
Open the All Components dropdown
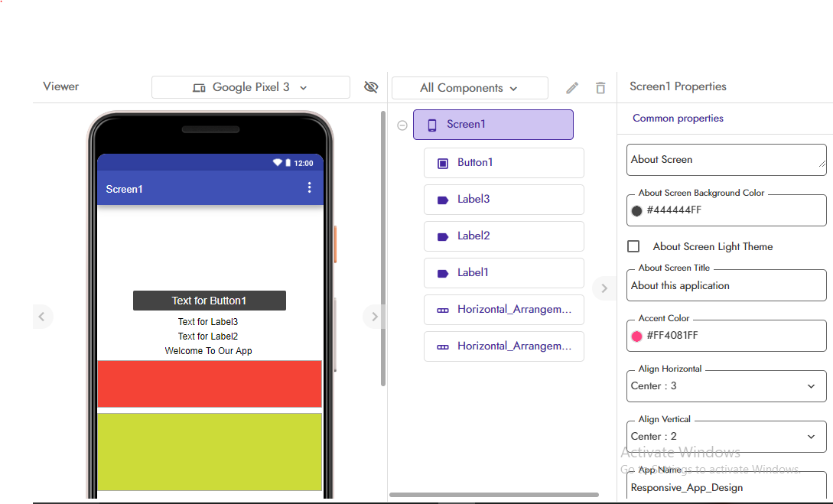click(x=470, y=88)
